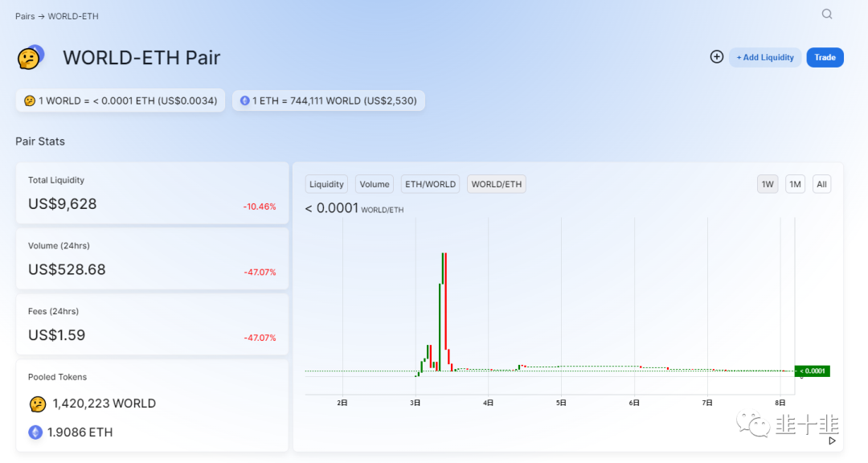The width and height of the screenshot is (868, 463).
Task: Switch chart range to 1M
Action: (x=795, y=184)
